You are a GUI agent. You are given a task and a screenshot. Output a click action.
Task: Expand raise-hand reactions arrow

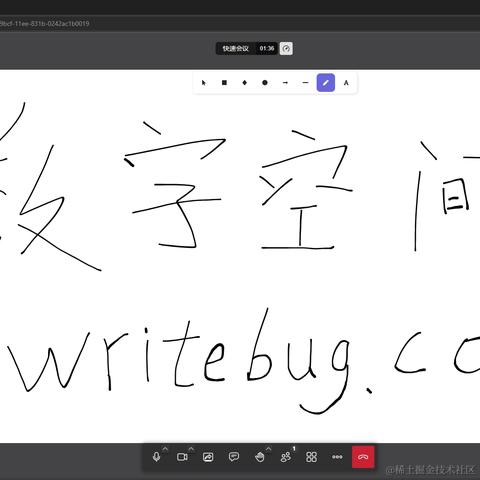pyautogui.click(x=269, y=449)
